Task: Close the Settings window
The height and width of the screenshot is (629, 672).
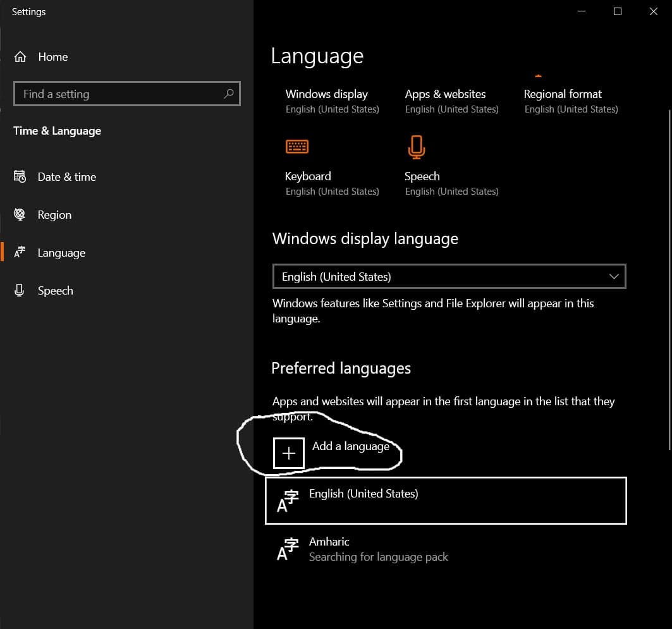Action: tap(654, 11)
